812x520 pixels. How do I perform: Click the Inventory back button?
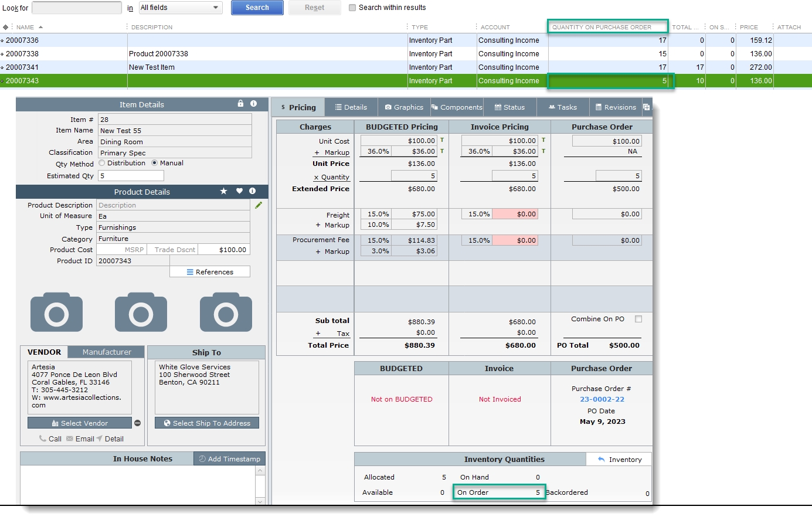tap(619, 460)
